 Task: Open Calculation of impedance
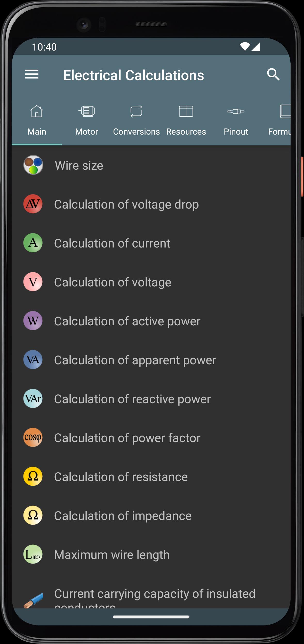click(x=151, y=515)
